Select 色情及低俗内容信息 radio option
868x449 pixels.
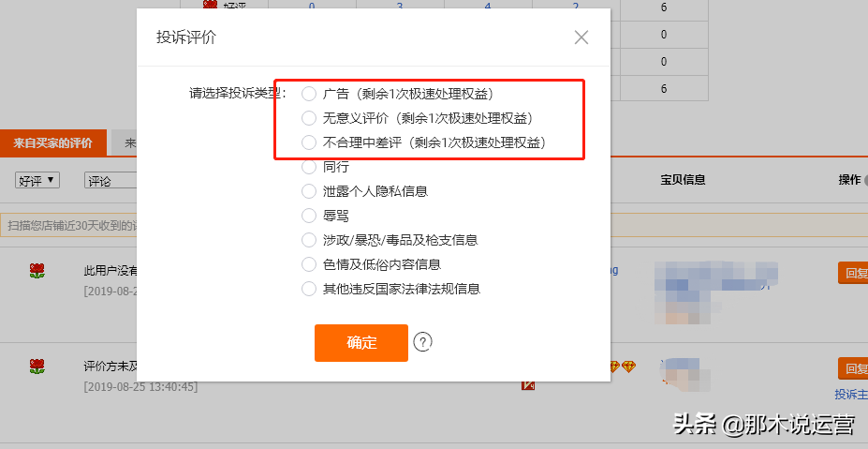[x=308, y=264]
